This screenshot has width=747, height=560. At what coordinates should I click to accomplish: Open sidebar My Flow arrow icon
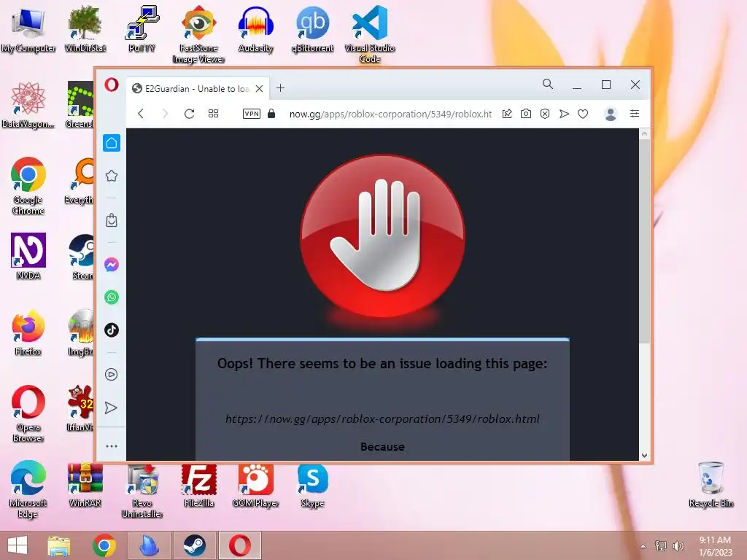[x=111, y=408]
